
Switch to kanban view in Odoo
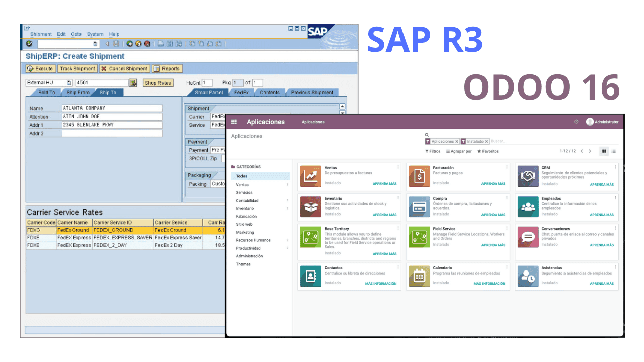[x=604, y=151]
